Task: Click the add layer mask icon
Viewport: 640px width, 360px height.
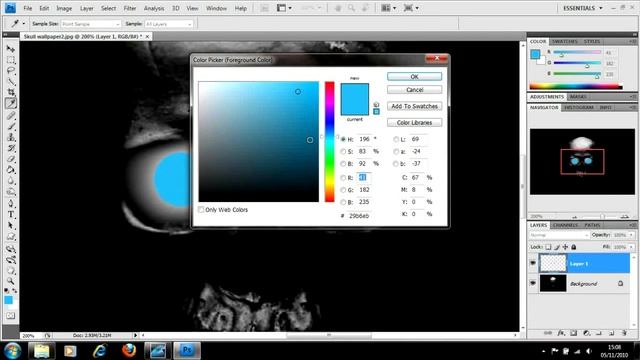Action: pos(573,333)
